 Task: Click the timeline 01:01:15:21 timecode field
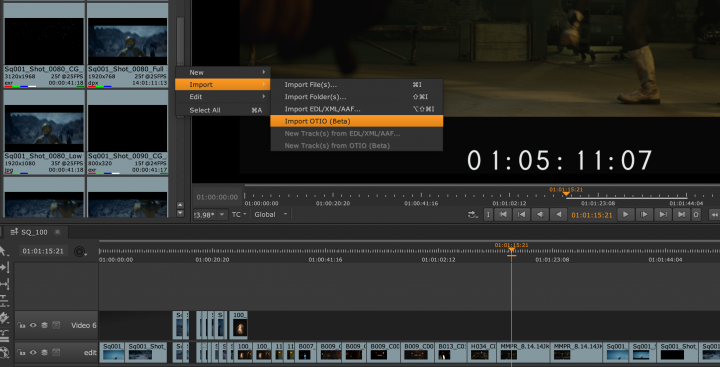pos(43,251)
